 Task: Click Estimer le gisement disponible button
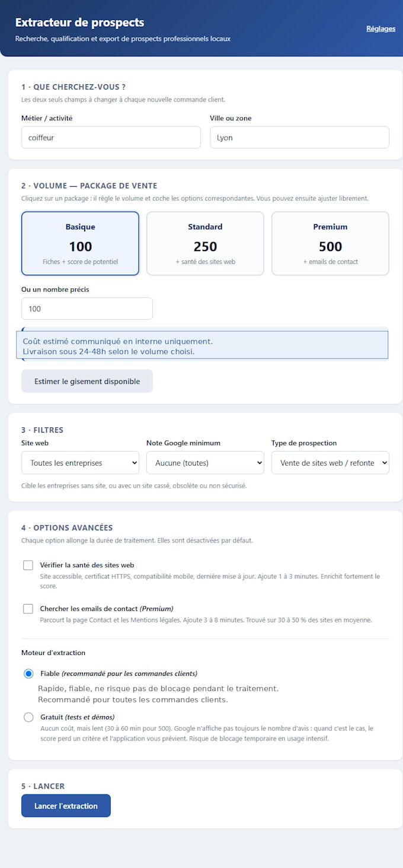coord(87,381)
